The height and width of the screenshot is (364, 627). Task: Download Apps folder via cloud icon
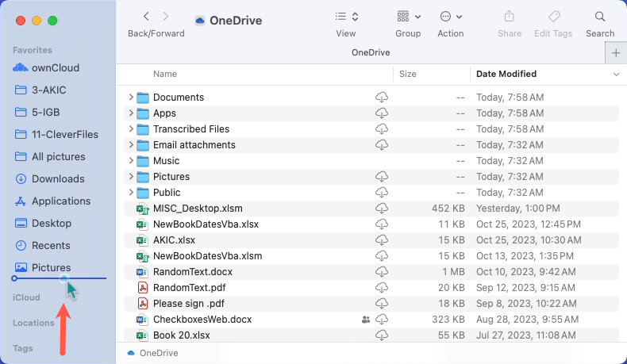tap(382, 113)
